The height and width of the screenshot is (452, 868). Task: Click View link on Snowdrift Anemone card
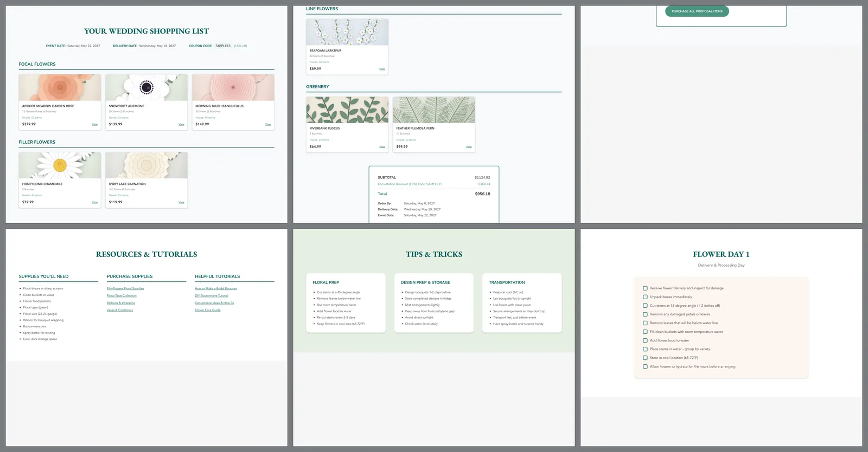click(181, 124)
